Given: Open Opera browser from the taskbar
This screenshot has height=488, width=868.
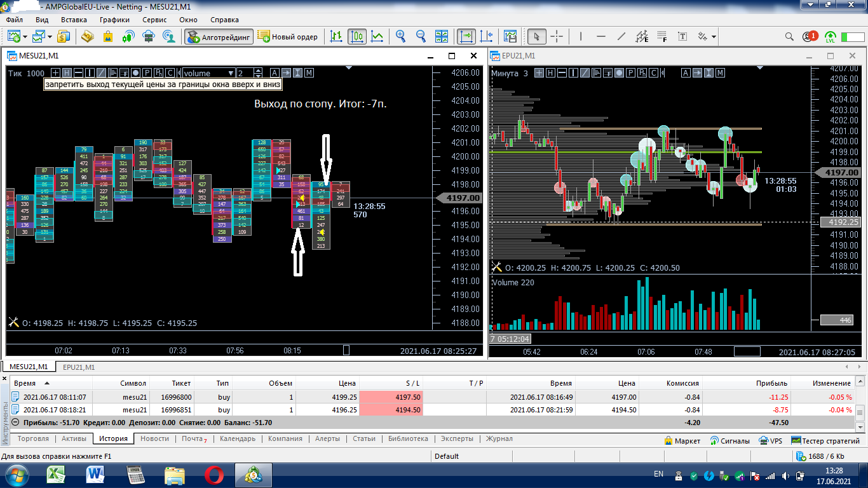Looking at the screenshot, I should pos(214,474).
